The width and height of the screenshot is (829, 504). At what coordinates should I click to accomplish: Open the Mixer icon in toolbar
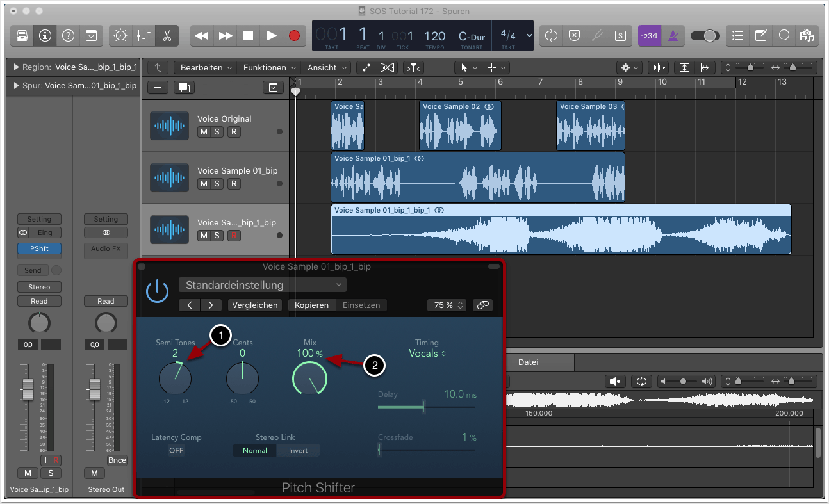coord(144,36)
